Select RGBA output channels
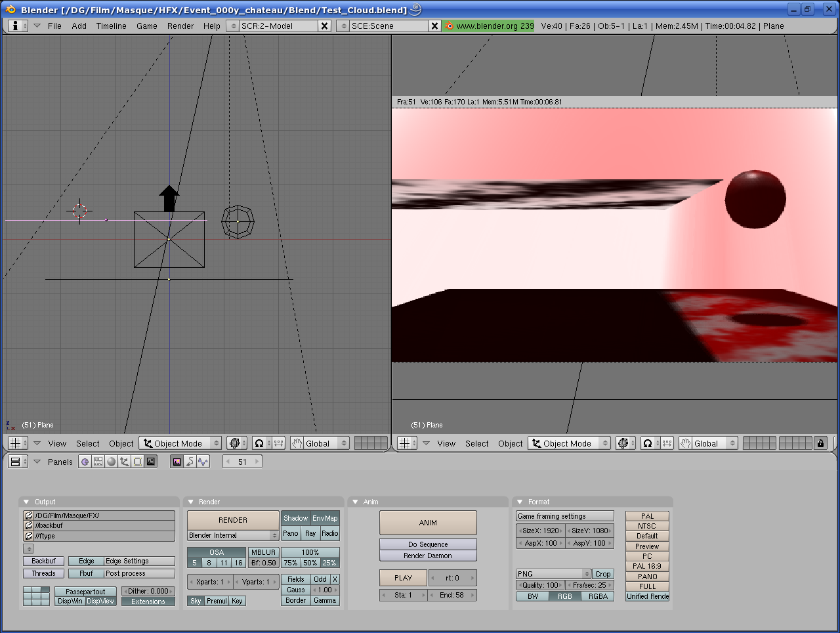 pyautogui.click(x=598, y=596)
